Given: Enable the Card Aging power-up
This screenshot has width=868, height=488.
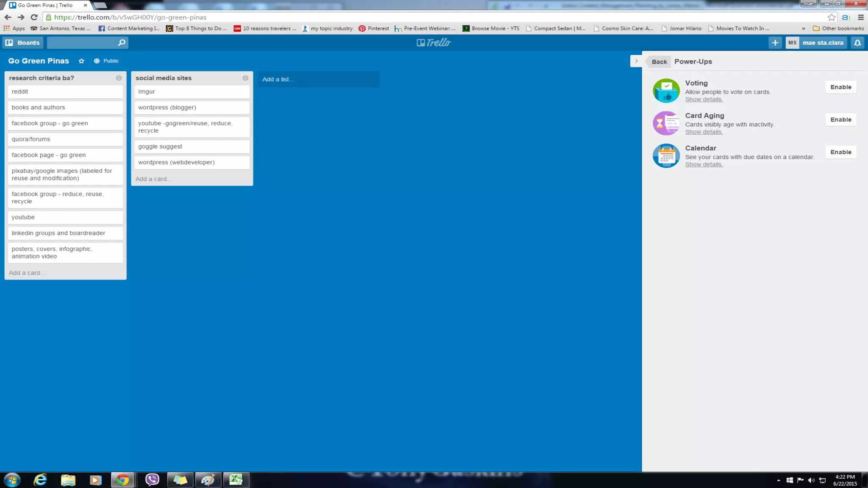Looking at the screenshot, I should click(x=840, y=120).
